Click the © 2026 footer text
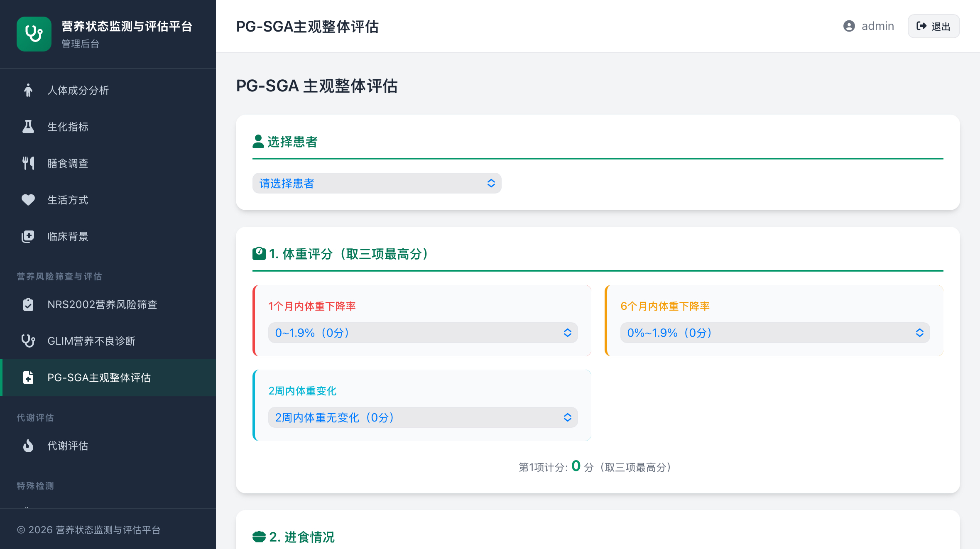This screenshot has width=980, height=549. (x=88, y=529)
